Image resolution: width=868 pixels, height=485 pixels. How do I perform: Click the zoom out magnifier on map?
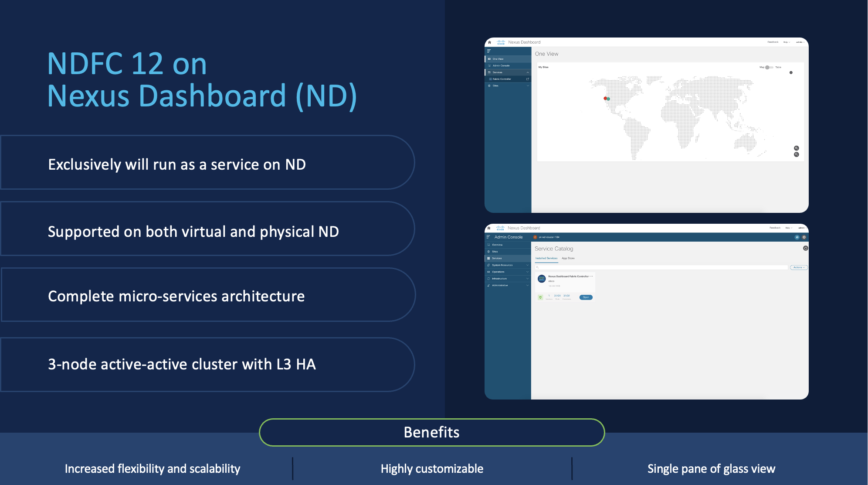pos(796,154)
